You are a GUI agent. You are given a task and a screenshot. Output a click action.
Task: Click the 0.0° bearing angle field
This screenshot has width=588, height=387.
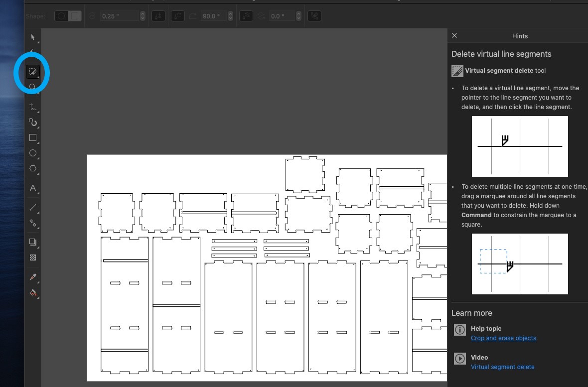pos(282,16)
